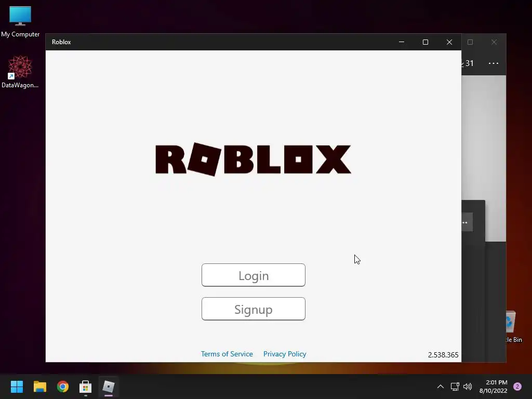Open the Privacy Policy link
Image resolution: width=532 pixels, height=399 pixels.
click(285, 354)
